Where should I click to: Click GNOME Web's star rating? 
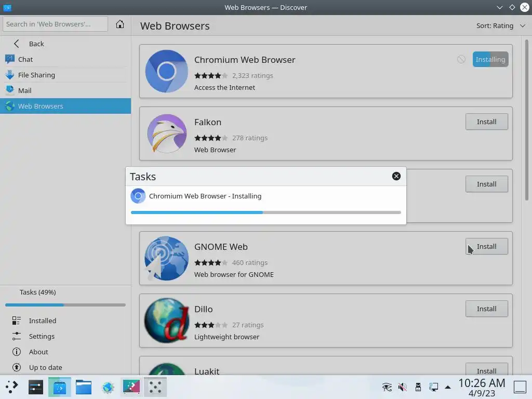pos(211,262)
